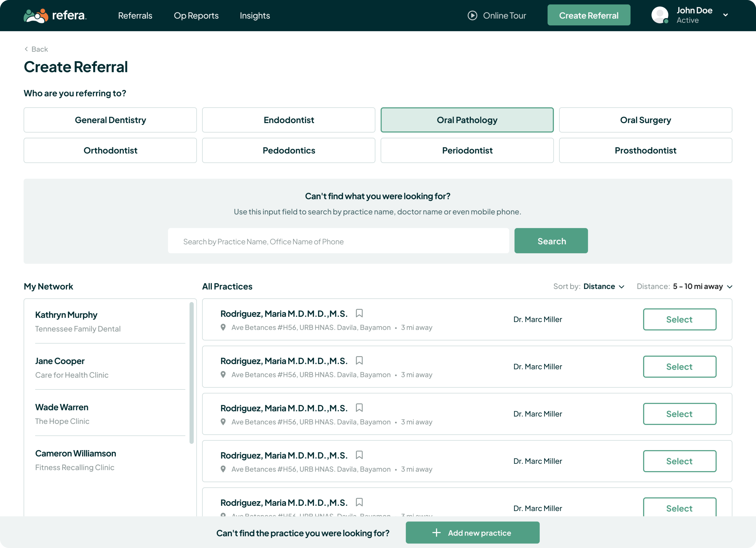Bookmark the first Rodriguez, Maria practice
This screenshot has width=756, height=548.
pos(359,313)
